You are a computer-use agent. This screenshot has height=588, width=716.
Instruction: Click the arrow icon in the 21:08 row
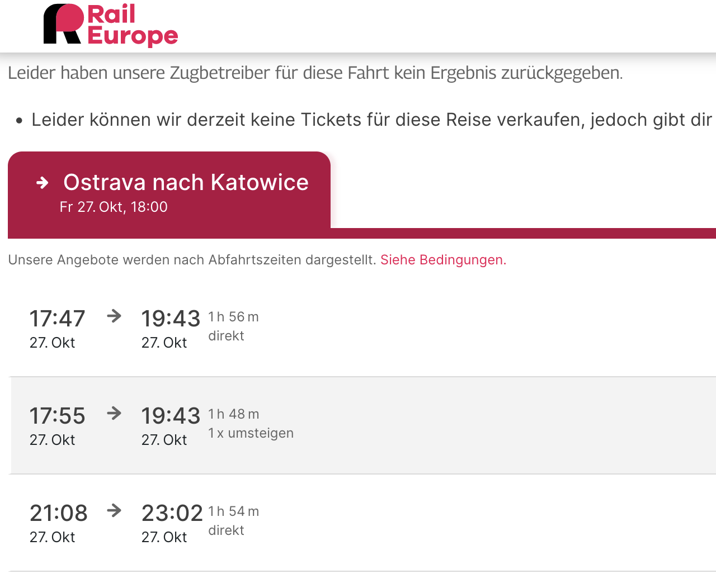click(x=114, y=511)
